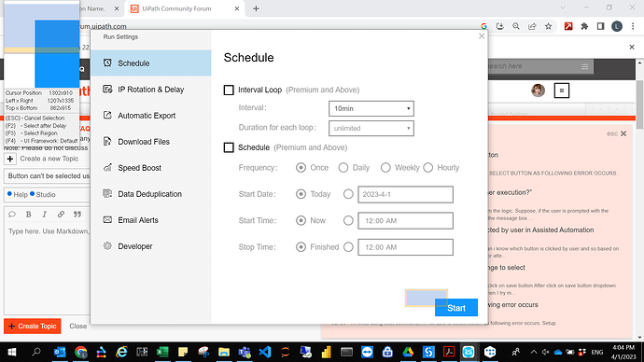Viewport: 644px width, 362px height.
Task: Open File Explorer from the taskbar
Action: point(224,352)
